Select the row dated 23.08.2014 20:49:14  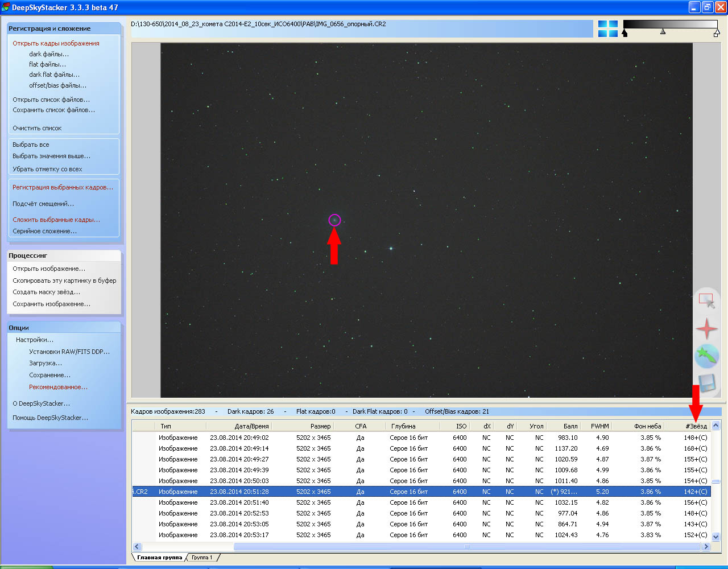[x=239, y=448]
